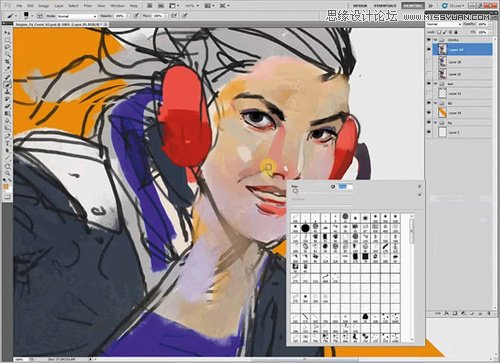Open the Brush Preset picker arrow
The width and height of the screenshot is (500, 363).
pos(32,16)
